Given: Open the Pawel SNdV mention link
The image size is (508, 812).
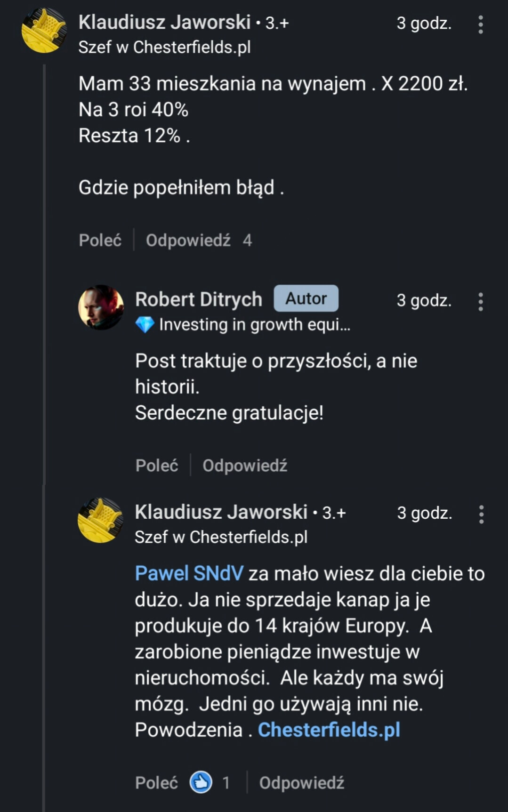Looking at the screenshot, I should (189, 573).
